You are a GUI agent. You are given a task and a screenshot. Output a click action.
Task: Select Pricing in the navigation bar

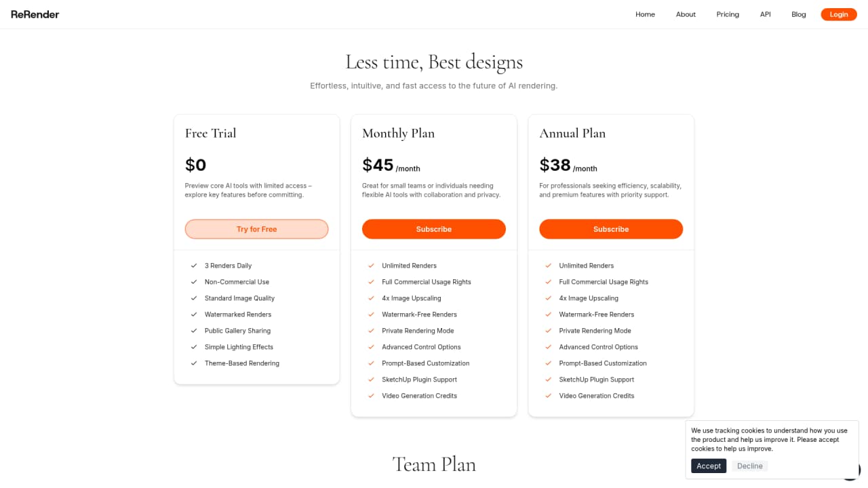tap(728, 14)
